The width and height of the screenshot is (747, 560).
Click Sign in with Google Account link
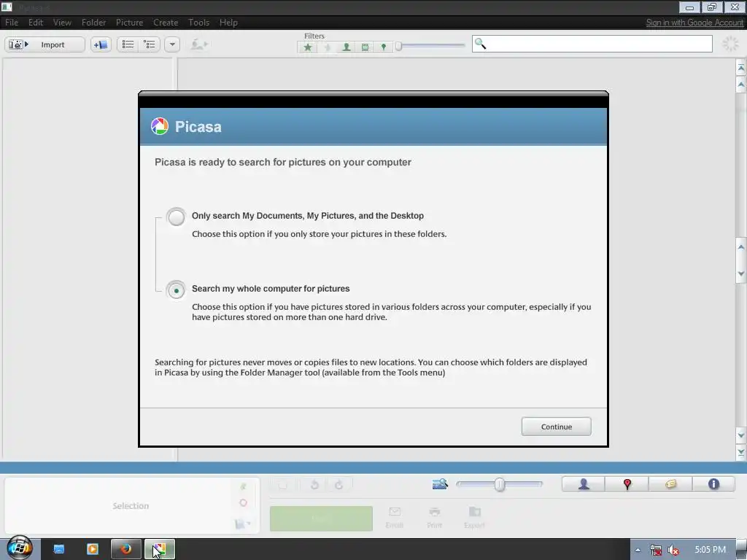coord(694,23)
